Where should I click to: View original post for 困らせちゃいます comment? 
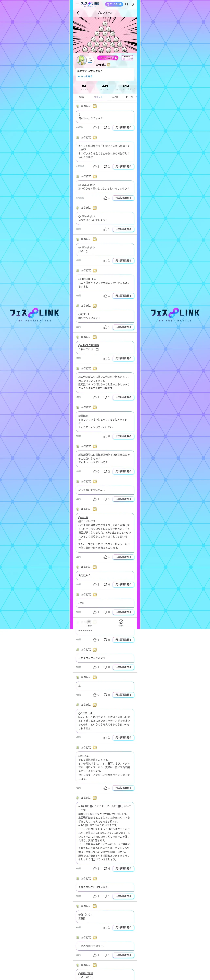click(123, 327)
